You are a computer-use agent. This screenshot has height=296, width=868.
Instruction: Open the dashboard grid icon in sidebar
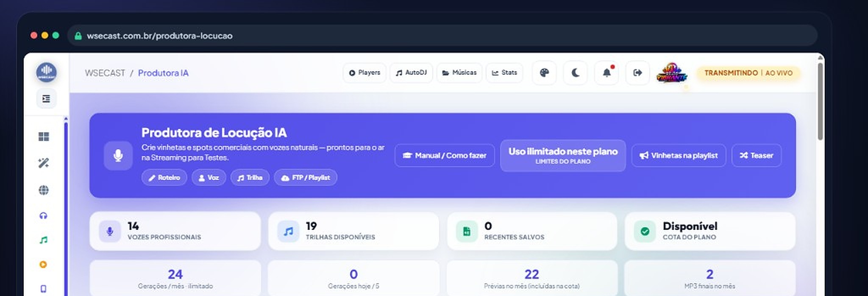pyautogui.click(x=44, y=137)
